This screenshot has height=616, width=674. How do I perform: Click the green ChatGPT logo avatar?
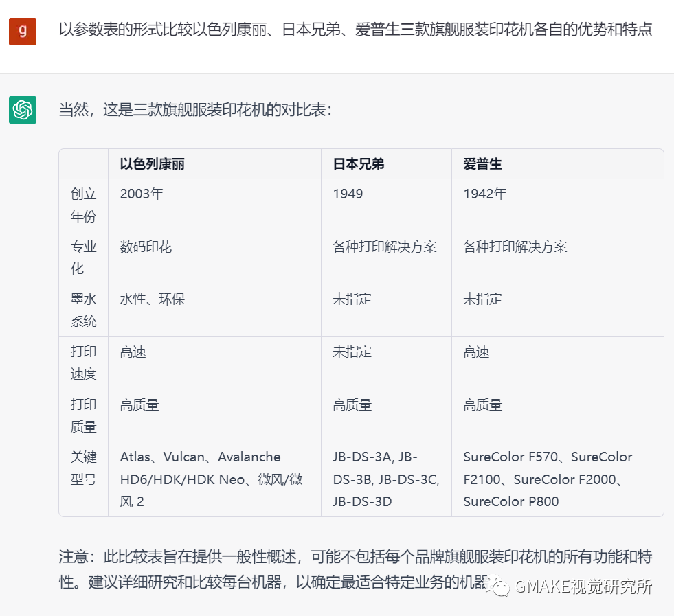click(x=23, y=110)
